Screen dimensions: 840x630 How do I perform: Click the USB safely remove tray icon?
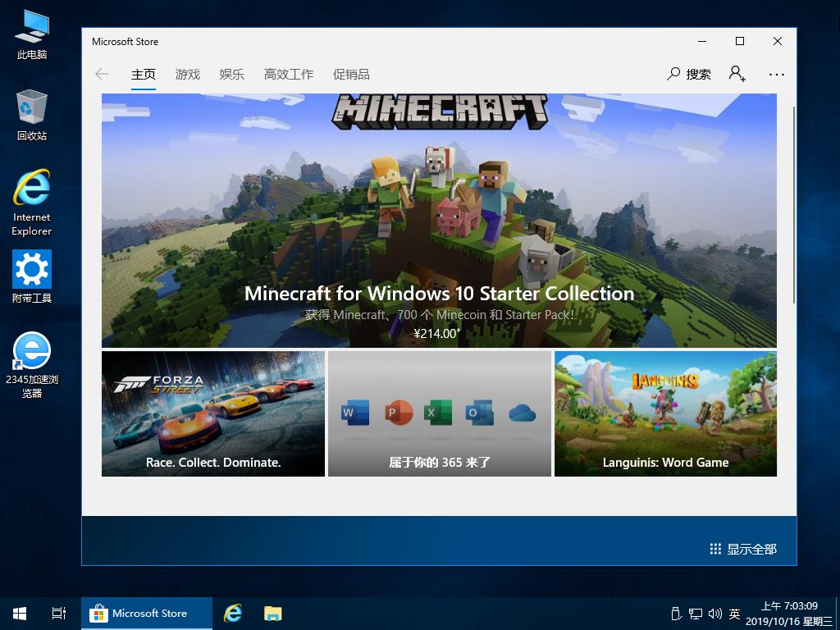(676, 614)
